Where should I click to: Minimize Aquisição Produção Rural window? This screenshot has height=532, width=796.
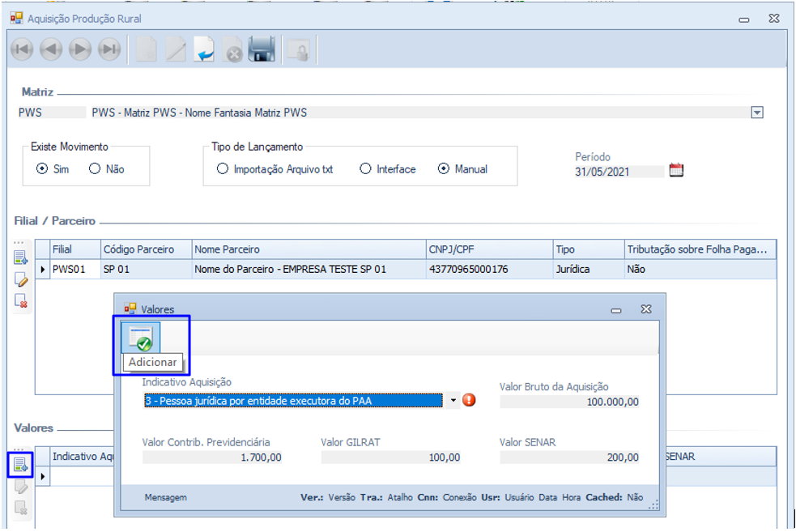[743, 19]
